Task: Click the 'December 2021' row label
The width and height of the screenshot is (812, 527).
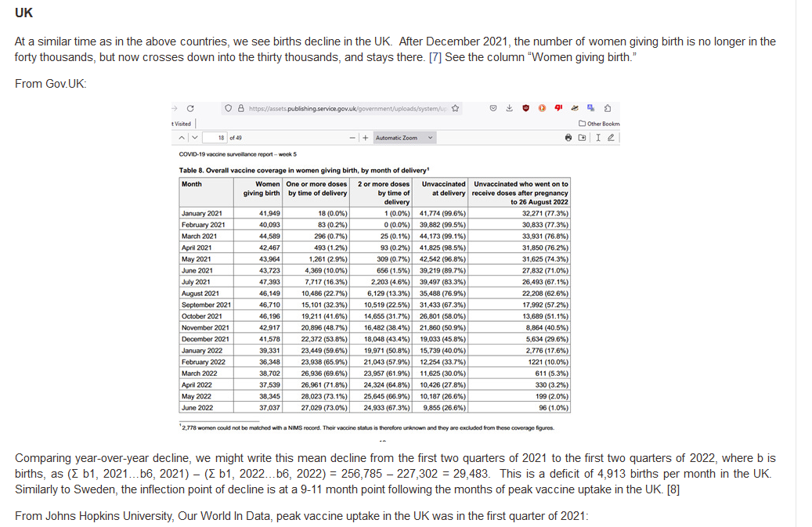Action: pyautogui.click(x=205, y=339)
